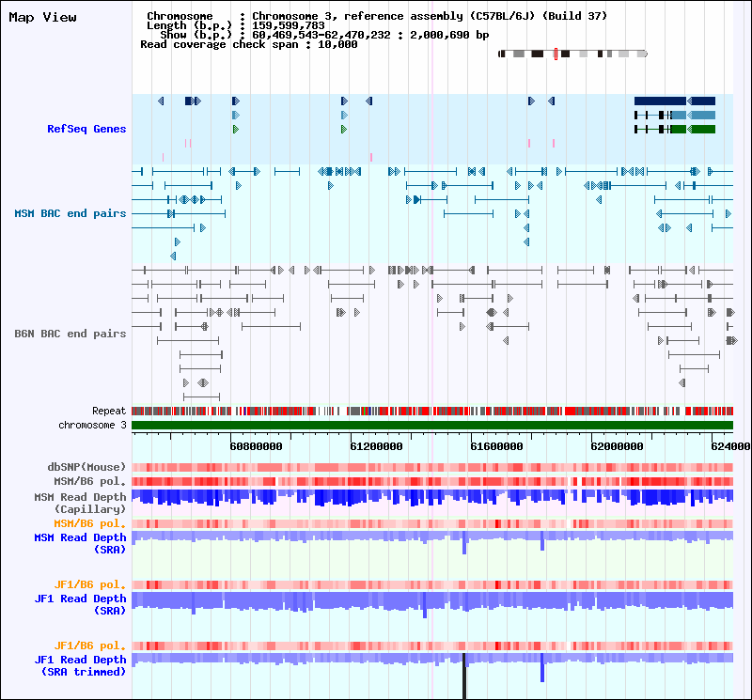This screenshot has height=700, width=752.
Task: Click the red position marker on chromosome ideogram
Action: [556, 54]
